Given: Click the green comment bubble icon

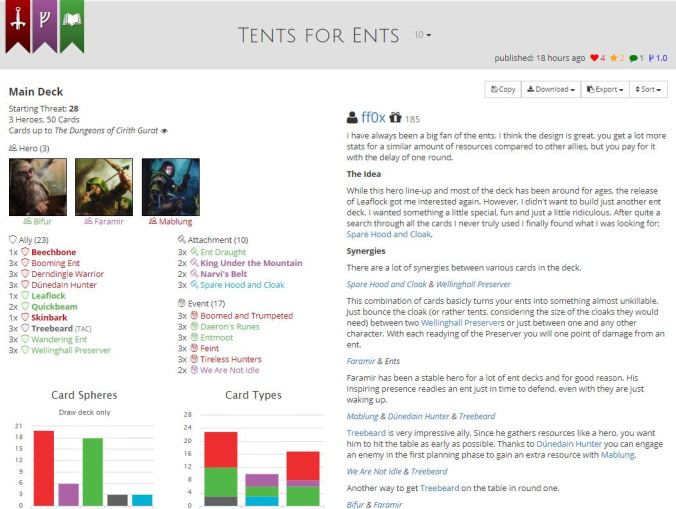Looking at the screenshot, I should (633, 58).
